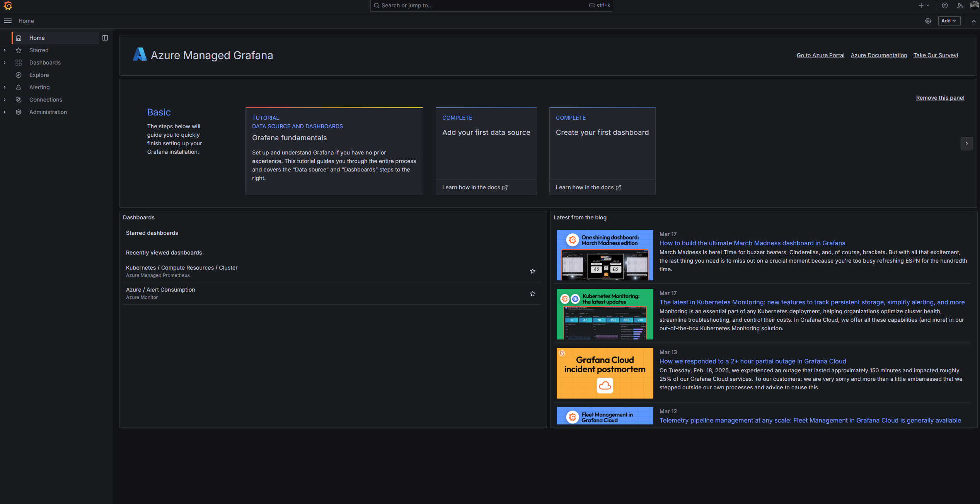980x504 pixels.
Task: Open the Go to Azure Portal link
Action: pos(820,55)
